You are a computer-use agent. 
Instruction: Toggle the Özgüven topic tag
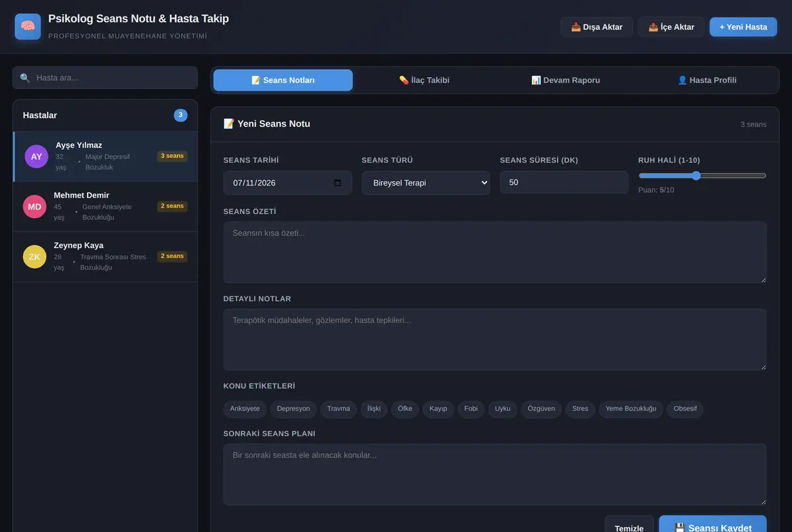[542, 409]
